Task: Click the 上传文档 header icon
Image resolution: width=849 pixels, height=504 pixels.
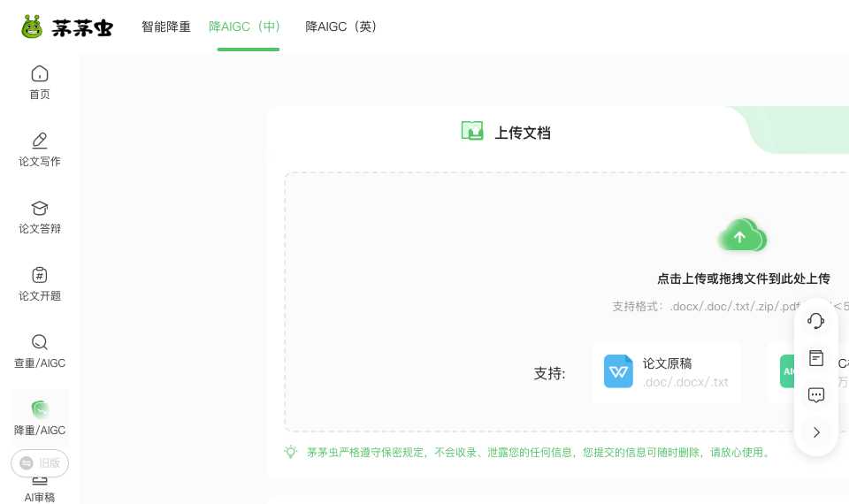Action: pyautogui.click(x=472, y=131)
